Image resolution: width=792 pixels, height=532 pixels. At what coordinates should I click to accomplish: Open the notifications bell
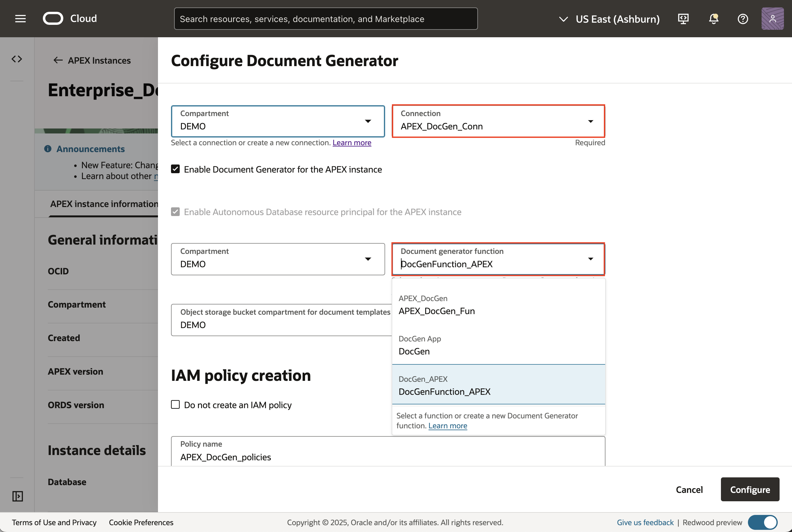tap(713, 19)
